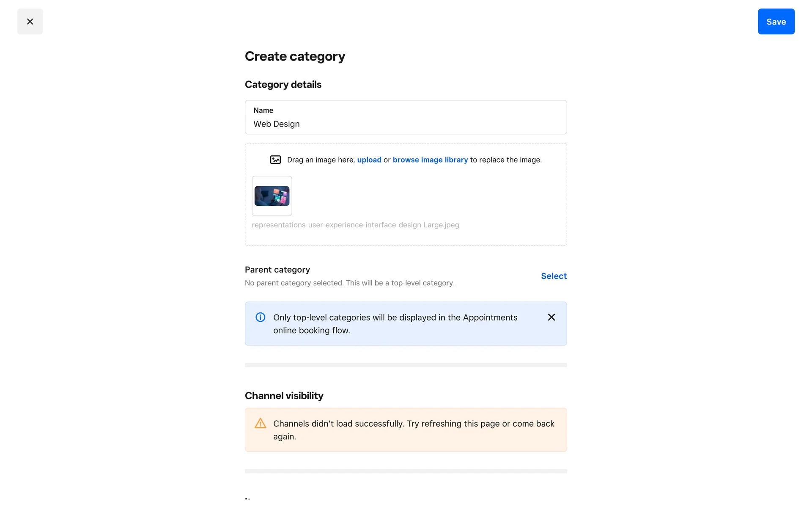Click the Create category heading
The width and height of the screenshot is (812, 508).
tap(295, 56)
